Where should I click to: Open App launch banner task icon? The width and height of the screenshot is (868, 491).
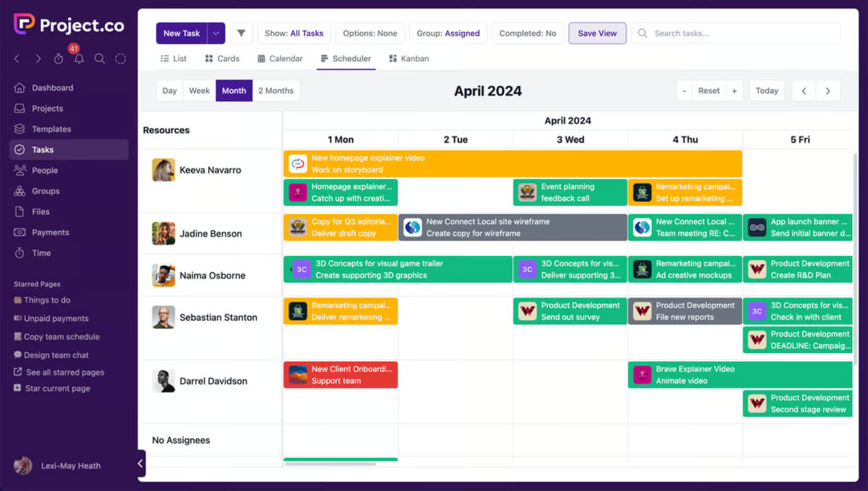[757, 228]
